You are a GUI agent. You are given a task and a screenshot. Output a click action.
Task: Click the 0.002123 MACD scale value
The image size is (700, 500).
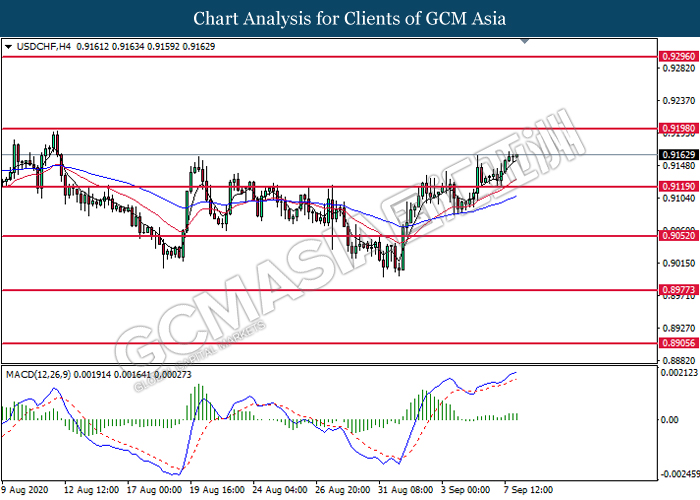(676, 373)
